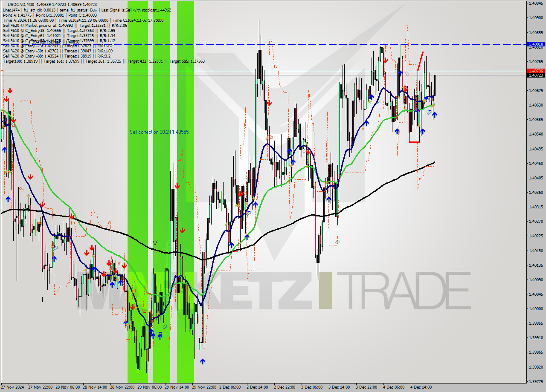Select the blue 1.40818 price tag

pyautogui.click(x=536, y=44)
